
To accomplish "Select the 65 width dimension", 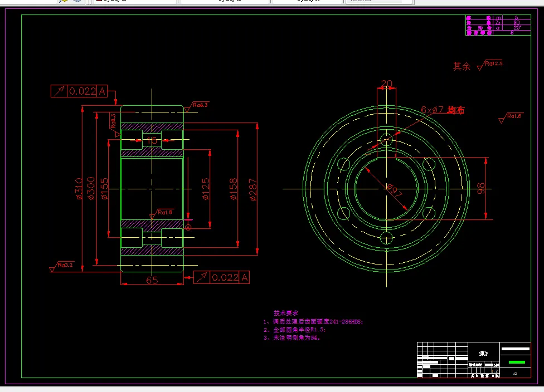I will coord(152,280).
